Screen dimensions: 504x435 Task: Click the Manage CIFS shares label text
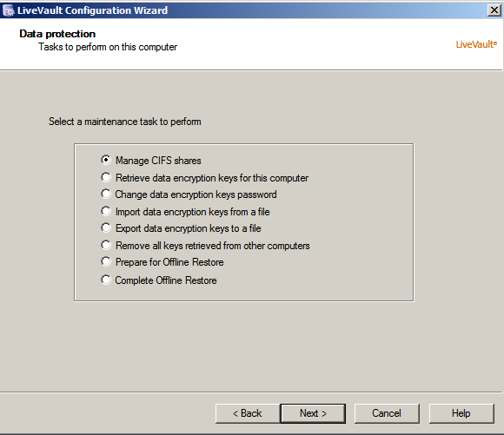(158, 161)
